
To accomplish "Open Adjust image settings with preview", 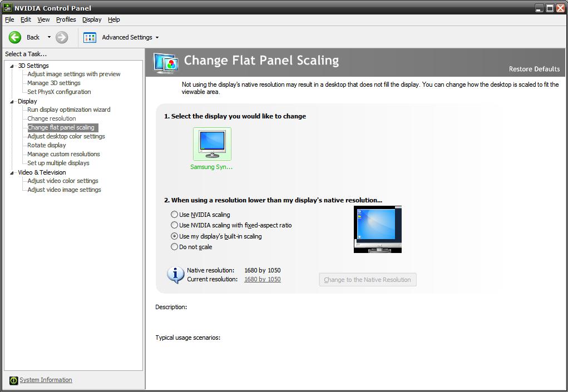I will click(x=74, y=74).
